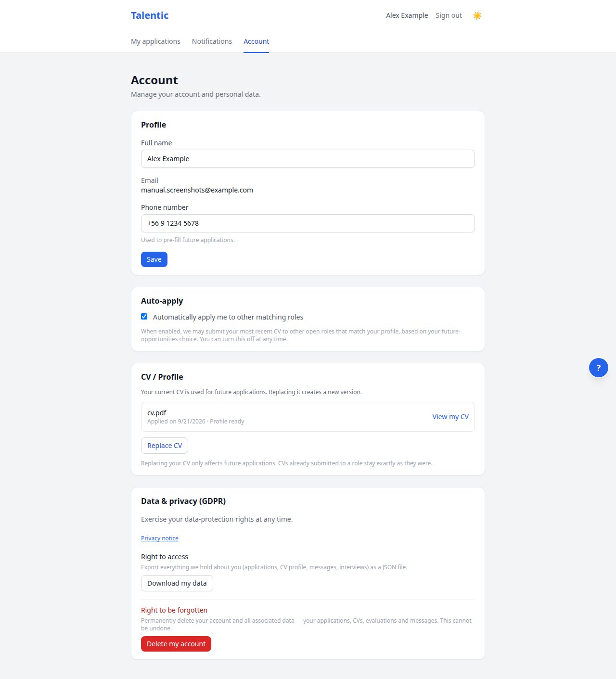Save the profile changes
Viewport: 616px width, 679px height.
tap(154, 259)
